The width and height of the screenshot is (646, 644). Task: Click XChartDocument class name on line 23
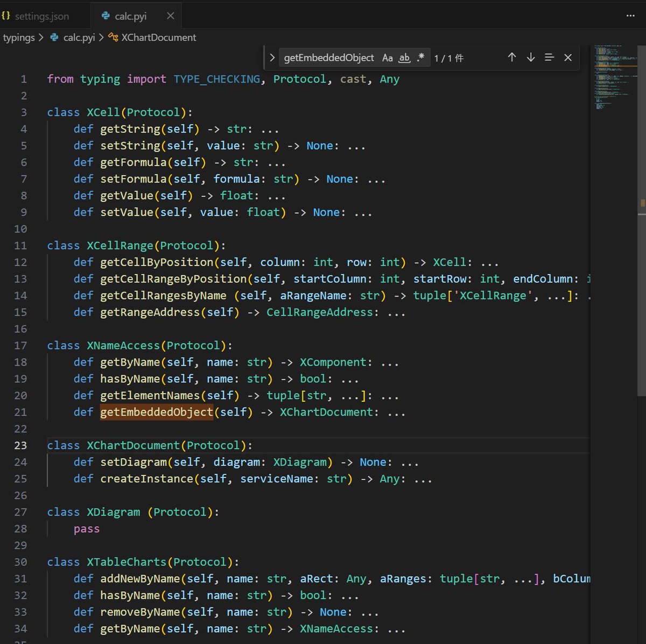click(134, 445)
